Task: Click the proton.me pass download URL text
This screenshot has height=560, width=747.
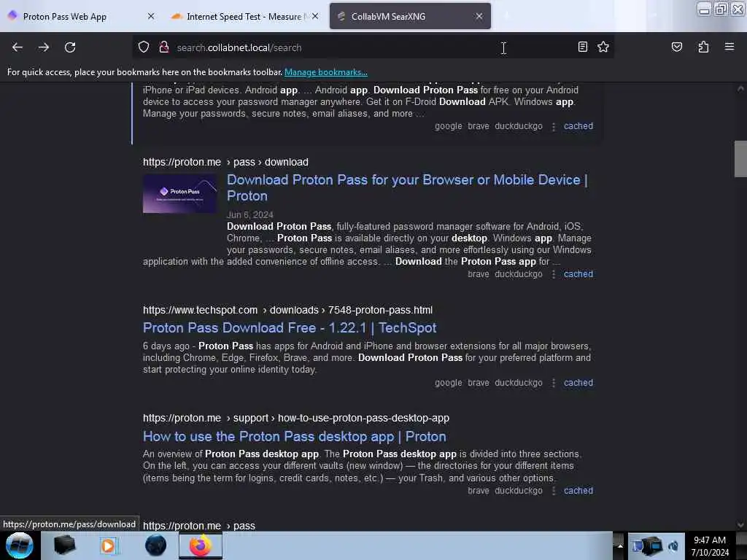Action: tap(226, 163)
